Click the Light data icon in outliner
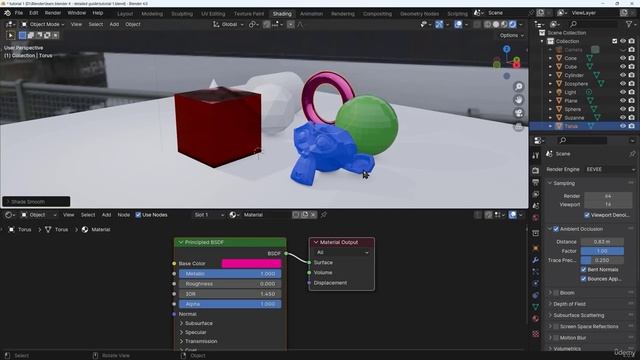The height and width of the screenshot is (360, 640). [x=589, y=92]
